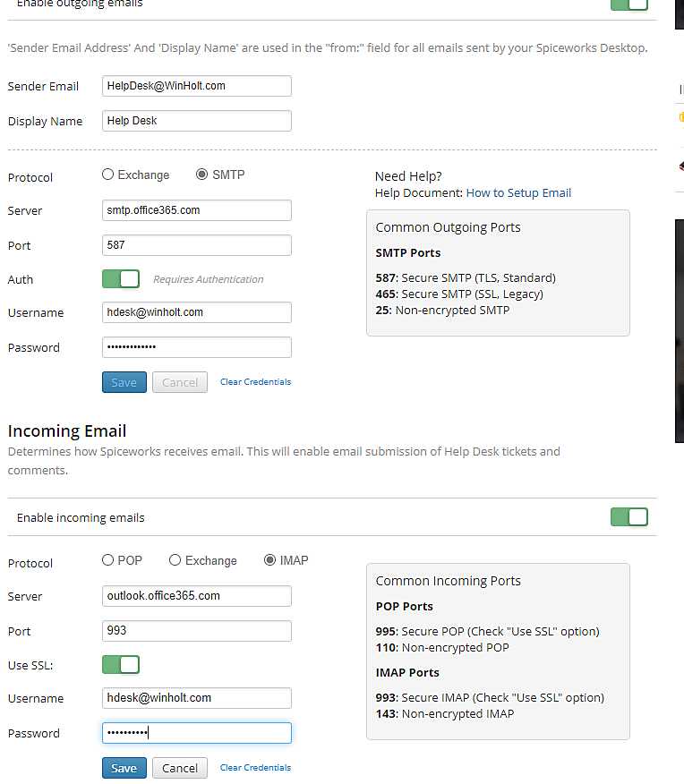Click the outgoing Port field showing 587
Viewport: 684px width, 784px height.
(196, 245)
